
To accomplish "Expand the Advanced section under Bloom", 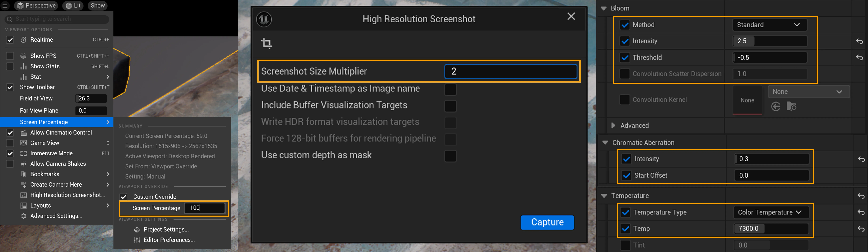I will pyautogui.click(x=613, y=125).
